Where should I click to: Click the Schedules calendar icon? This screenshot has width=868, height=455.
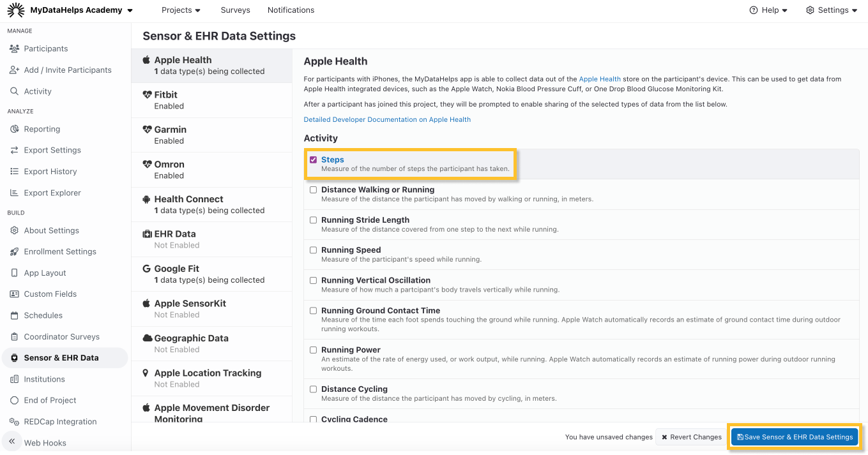tap(14, 315)
